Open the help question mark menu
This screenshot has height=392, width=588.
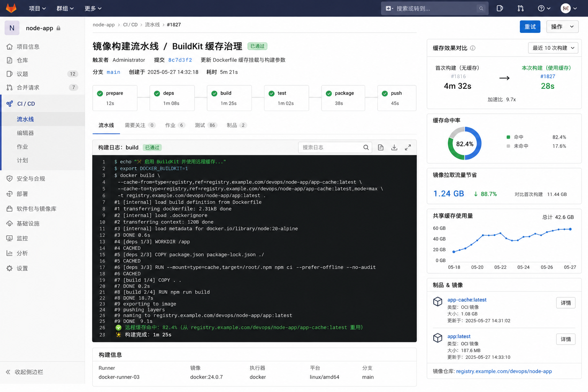click(x=544, y=8)
